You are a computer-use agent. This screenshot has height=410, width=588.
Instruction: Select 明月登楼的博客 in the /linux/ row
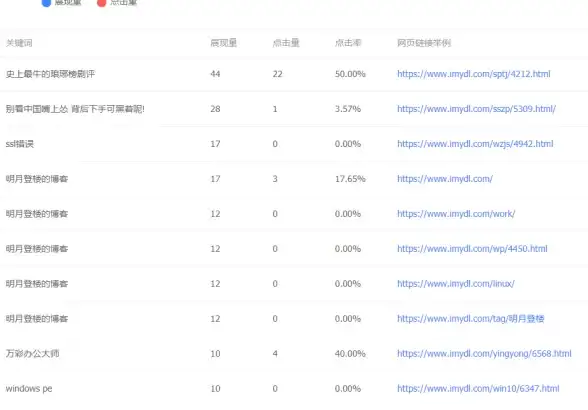tap(37, 284)
